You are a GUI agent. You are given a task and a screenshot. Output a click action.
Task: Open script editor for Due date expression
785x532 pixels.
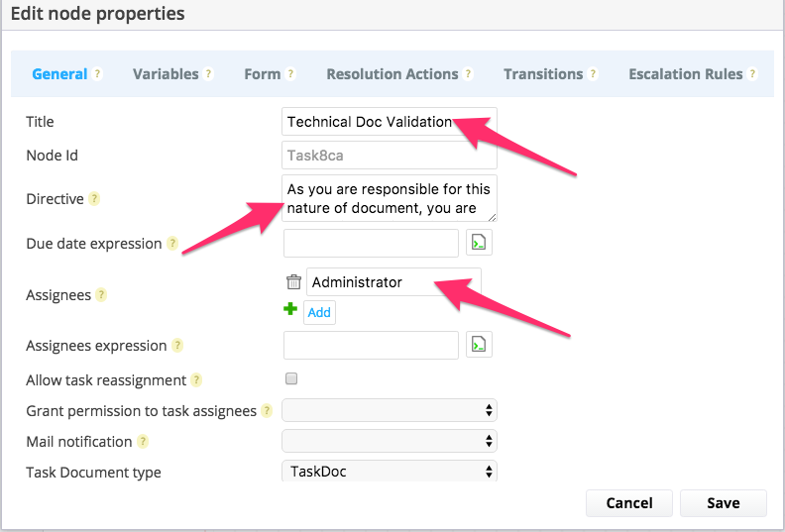click(x=479, y=243)
